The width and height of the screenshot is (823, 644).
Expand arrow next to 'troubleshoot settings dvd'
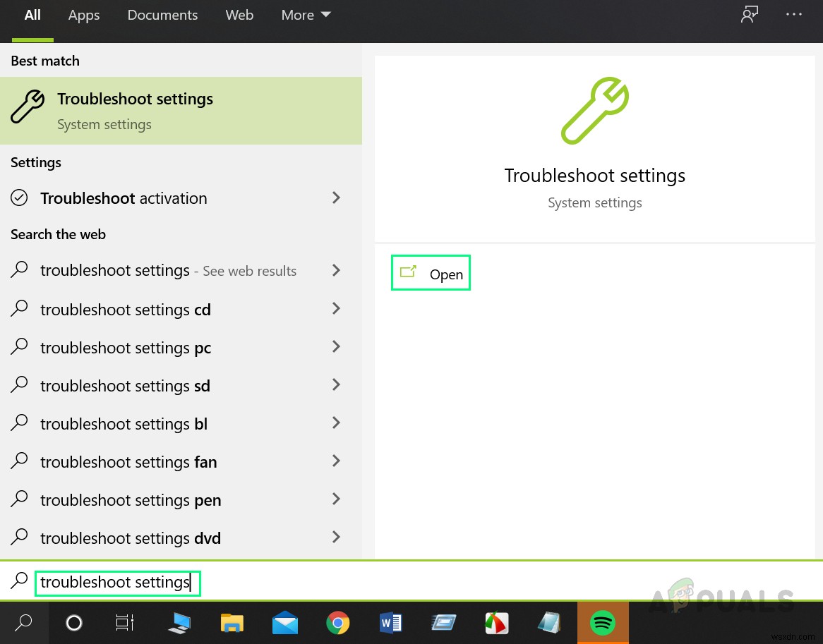[x=337, y=537]
